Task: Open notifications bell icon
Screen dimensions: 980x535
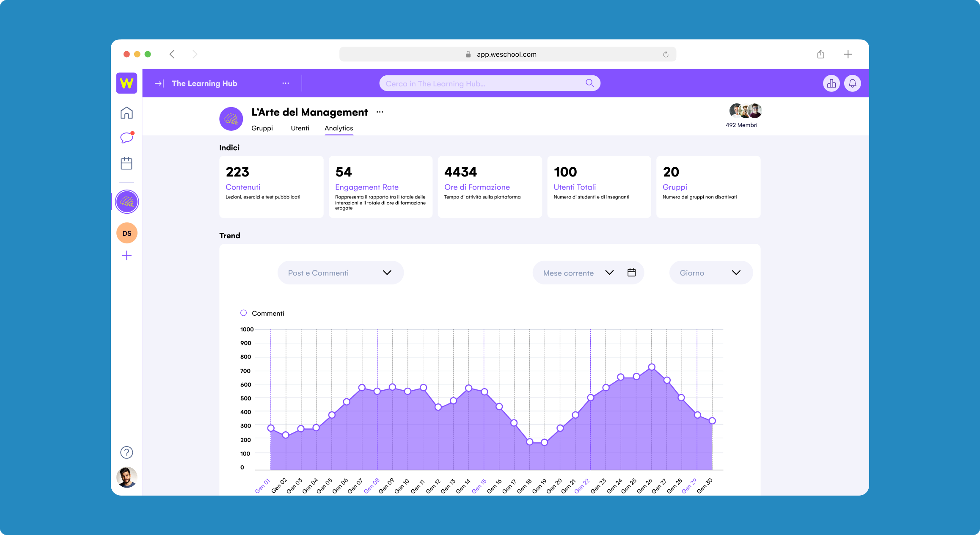Action: [852, 83]
